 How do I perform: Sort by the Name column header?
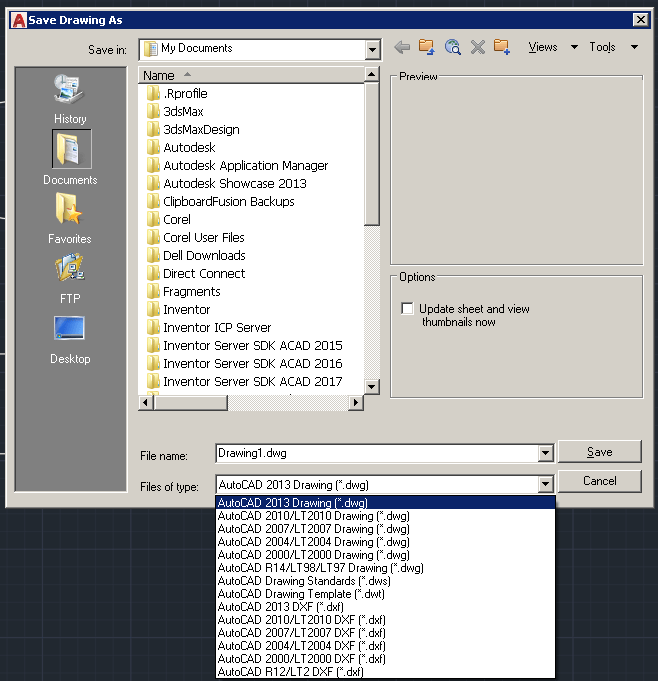(x=251, y=75)
